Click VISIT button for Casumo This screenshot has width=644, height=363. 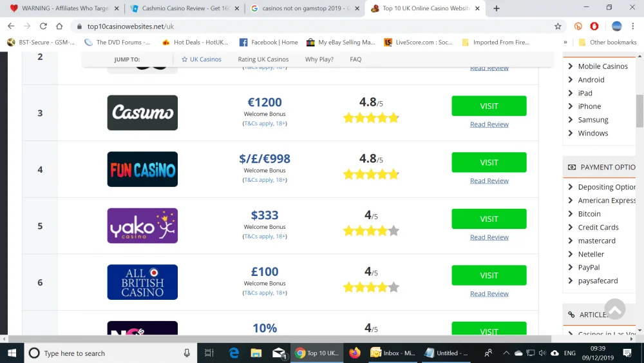pyautogui.click(x=489, y=106)
